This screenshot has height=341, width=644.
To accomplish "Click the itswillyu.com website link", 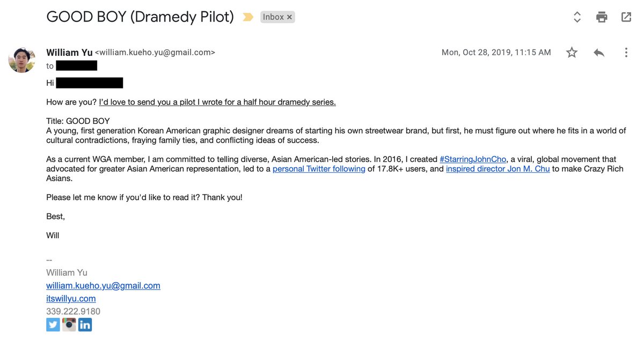I will click(x=71, y=299).
